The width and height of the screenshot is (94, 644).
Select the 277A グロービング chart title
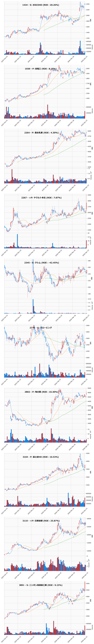click(x=41, y=328)
